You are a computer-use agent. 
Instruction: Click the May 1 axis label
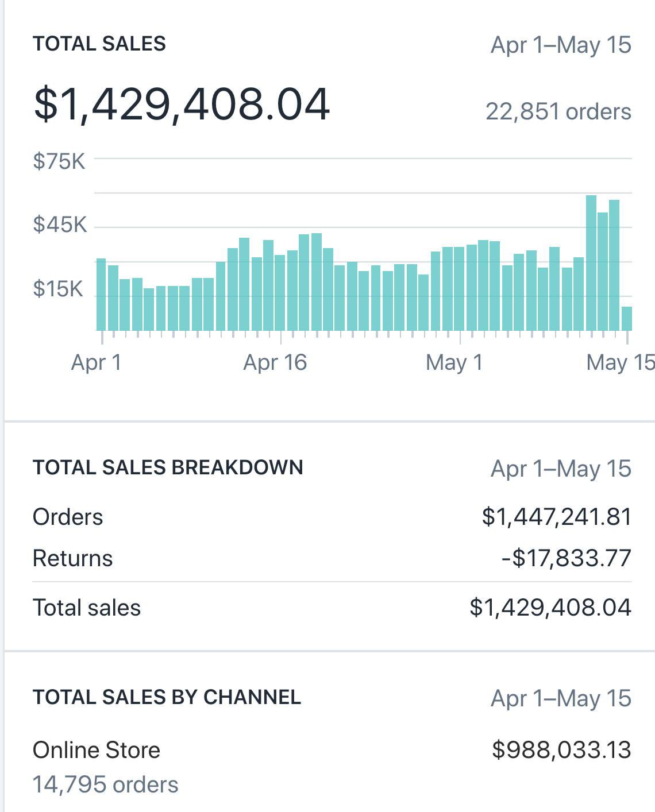click(x=454, y=362)
